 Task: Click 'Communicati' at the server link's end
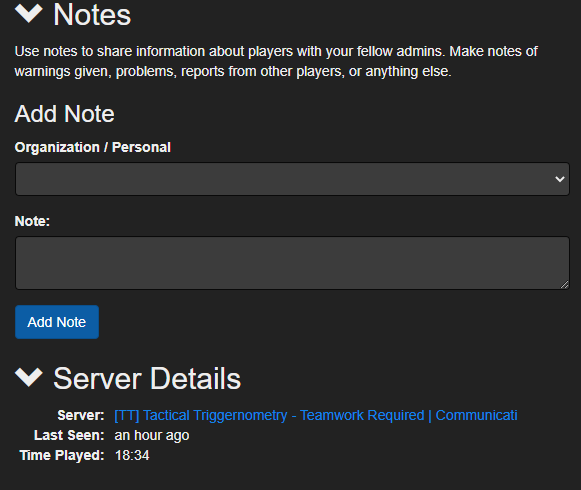477,415
